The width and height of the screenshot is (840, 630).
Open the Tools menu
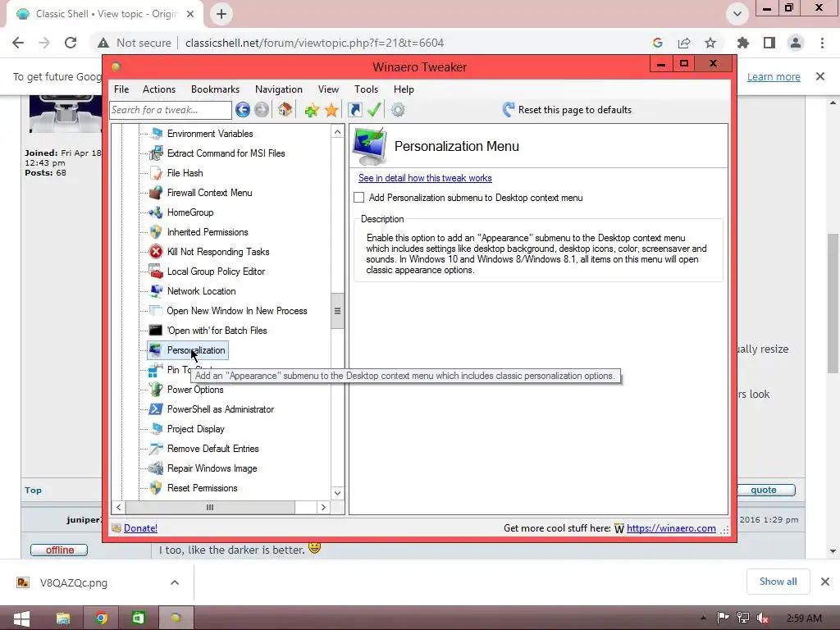[367, 89]
